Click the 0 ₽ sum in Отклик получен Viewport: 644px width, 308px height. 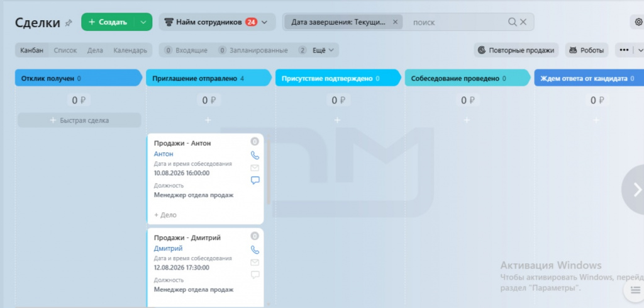79,100
